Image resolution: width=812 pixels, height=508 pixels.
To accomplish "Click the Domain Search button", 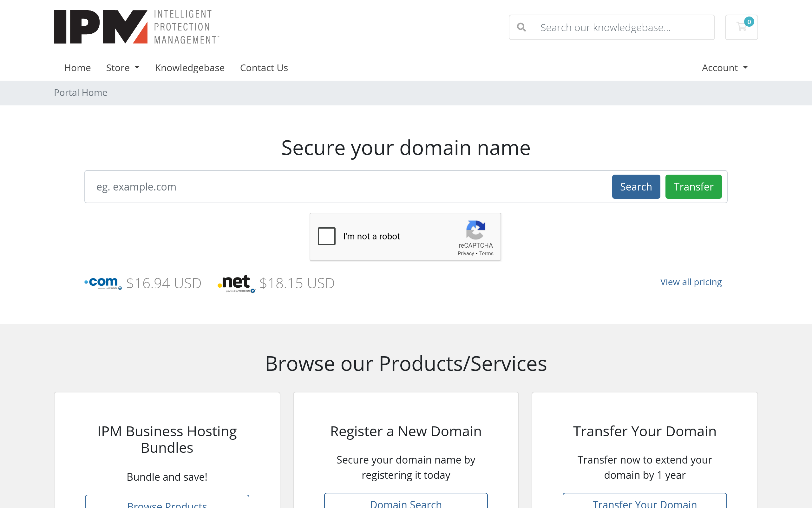I will pos(406,501).
